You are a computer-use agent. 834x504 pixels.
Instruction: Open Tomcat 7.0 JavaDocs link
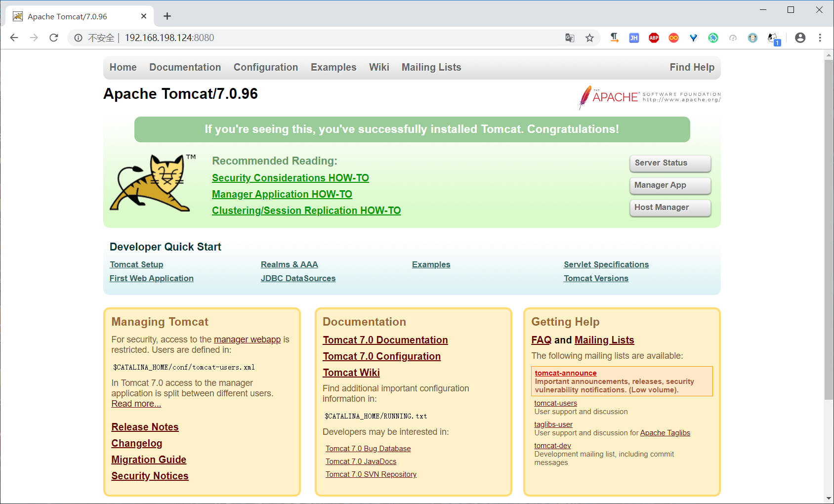click(361, 462)
